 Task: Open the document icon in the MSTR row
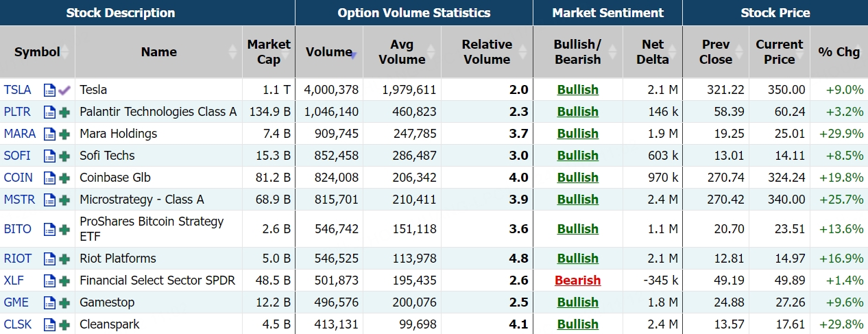[x=49, y=200]
